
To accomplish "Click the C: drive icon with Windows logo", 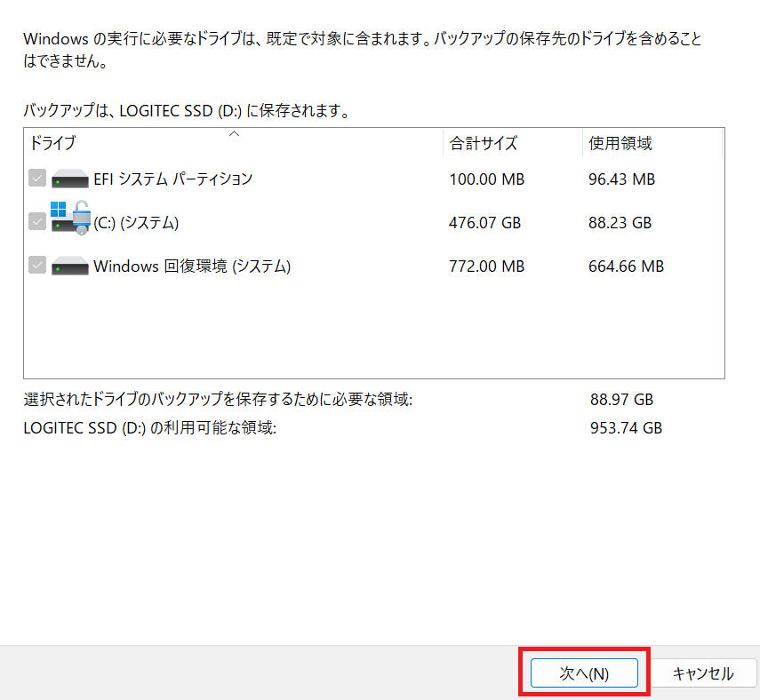I will point(70,219).
